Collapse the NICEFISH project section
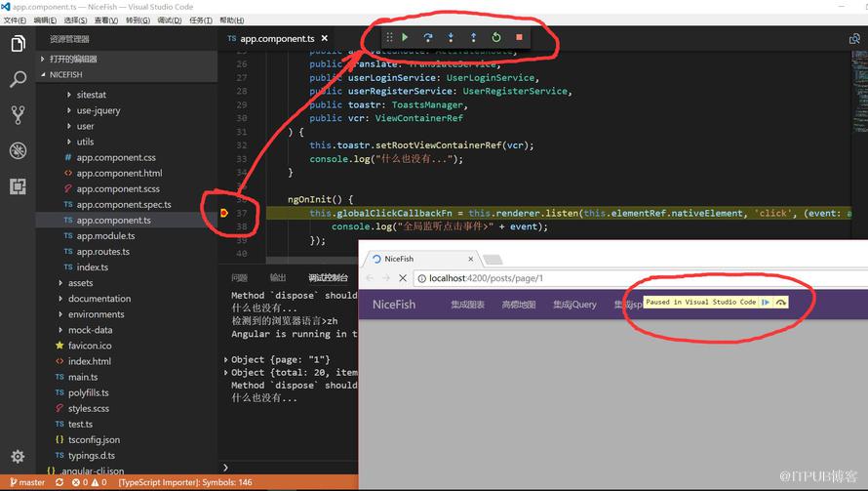This screenshot has width=868, height=491. click(65, 74)
